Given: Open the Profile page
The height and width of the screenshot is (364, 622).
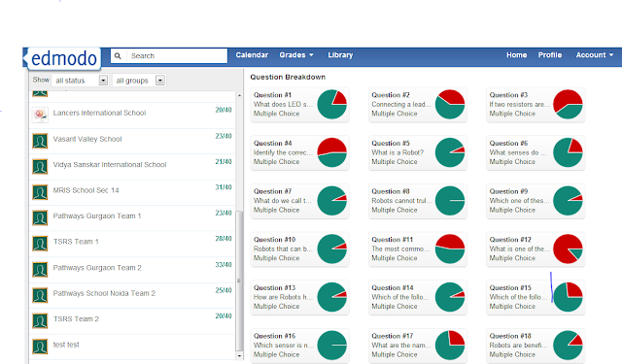Looking at the screenshot, I should pos(550,55).
